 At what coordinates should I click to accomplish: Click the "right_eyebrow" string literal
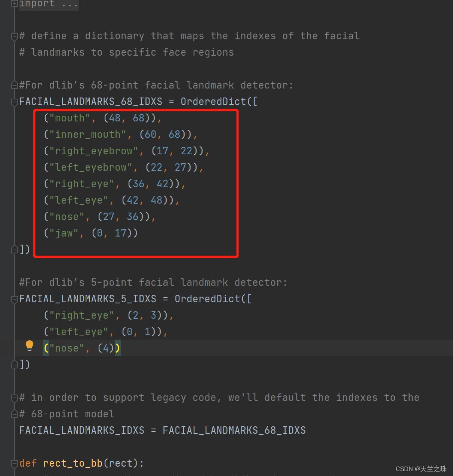(x=93, y=151)
